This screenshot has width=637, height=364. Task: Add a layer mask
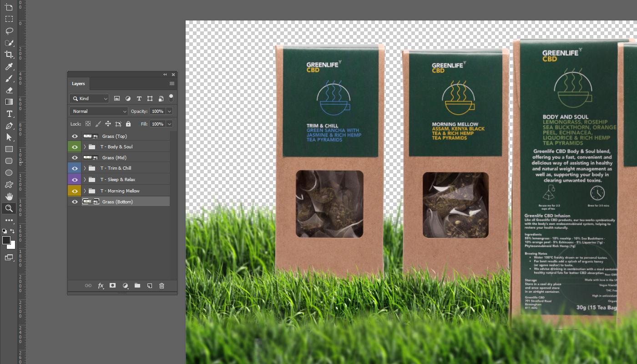click(x=113, y=286)
